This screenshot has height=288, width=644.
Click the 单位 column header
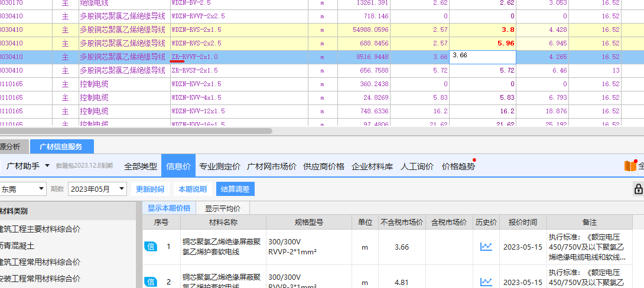pyautogui.click(x=365, y=222)
